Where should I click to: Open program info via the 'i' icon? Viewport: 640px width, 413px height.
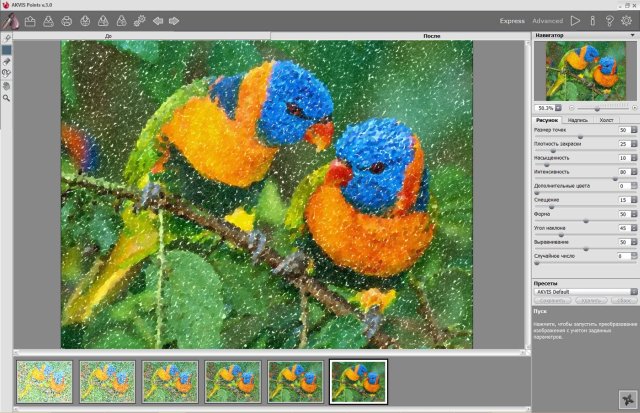coord(592,19)
